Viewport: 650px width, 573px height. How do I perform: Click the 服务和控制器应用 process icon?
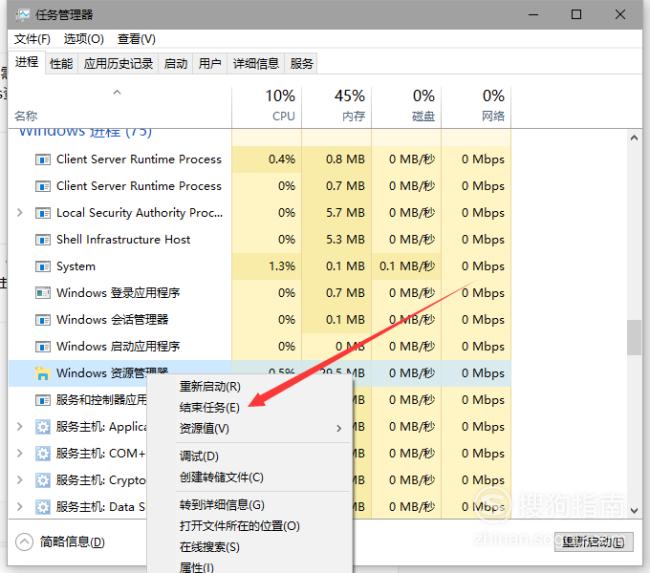point(43,400)
